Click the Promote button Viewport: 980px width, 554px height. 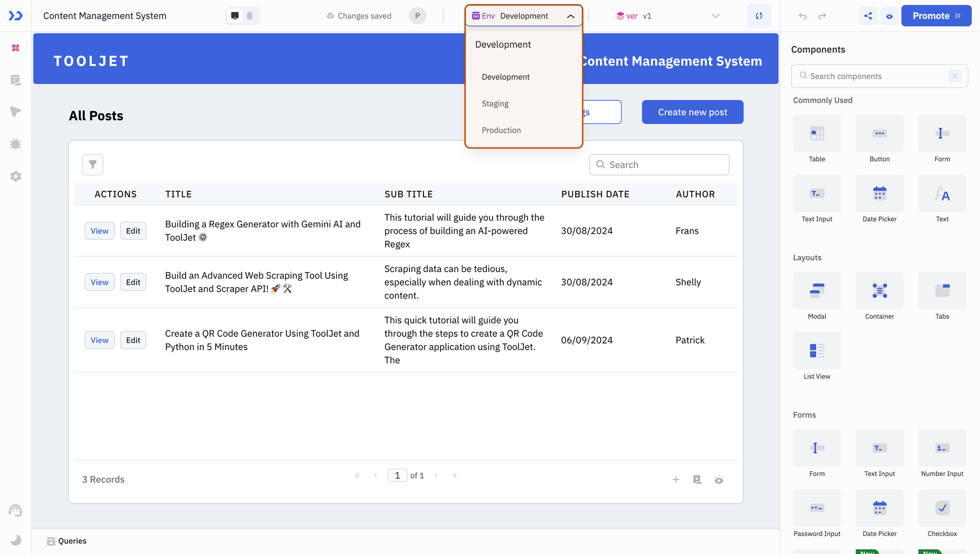coord(936,15)
